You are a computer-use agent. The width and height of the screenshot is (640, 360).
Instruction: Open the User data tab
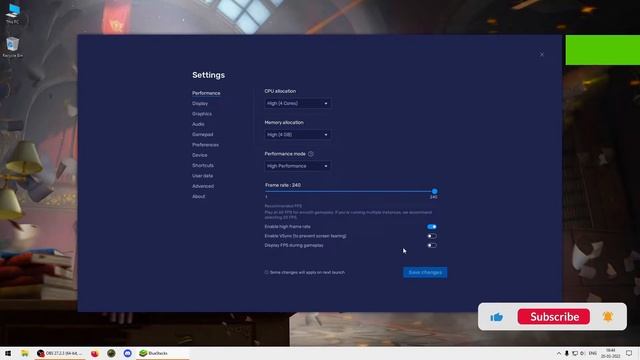point(202,176)
